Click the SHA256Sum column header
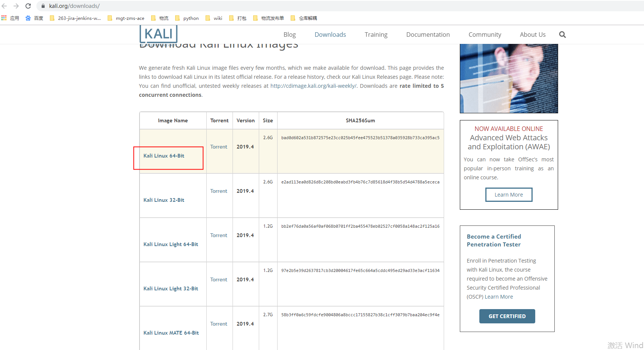This screenshot has width=644, height=350. tap(360, 120)
